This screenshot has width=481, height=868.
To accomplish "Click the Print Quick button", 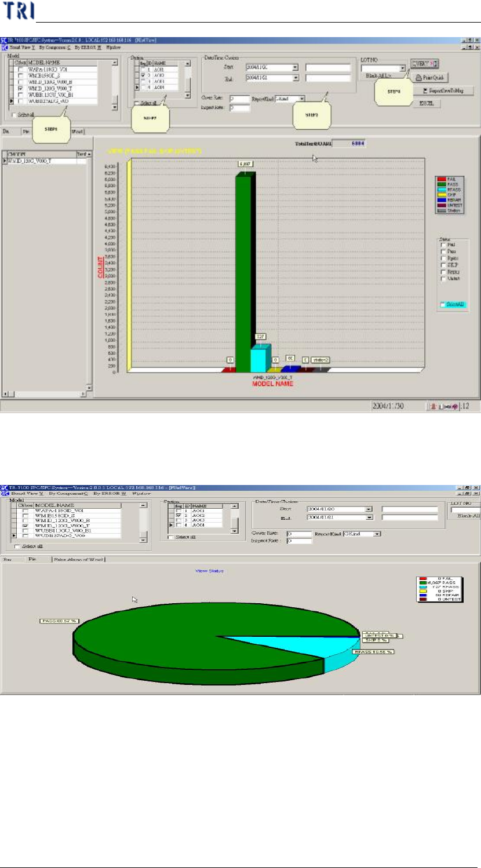I will tap(430, 78).
